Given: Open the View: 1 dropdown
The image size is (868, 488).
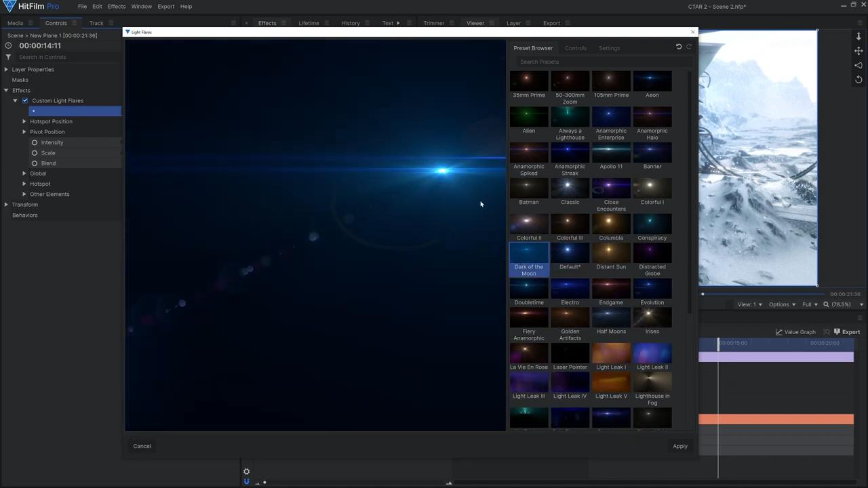Looking at the screenshot, I should (749, 304).
